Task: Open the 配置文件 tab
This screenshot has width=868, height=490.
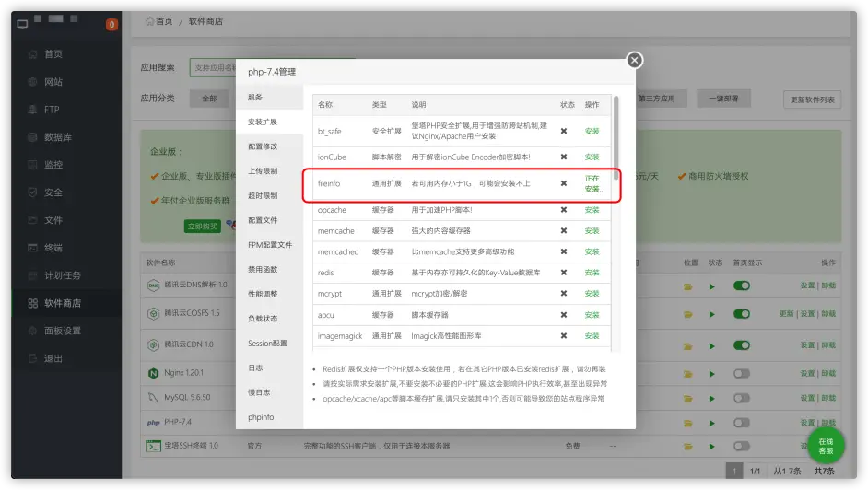Action: (263, 220)
